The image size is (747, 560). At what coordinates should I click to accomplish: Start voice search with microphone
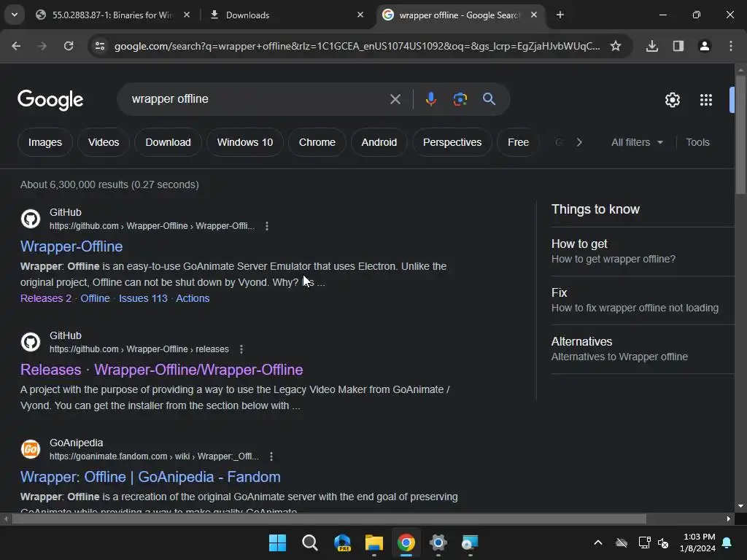(x=430, y=99)
